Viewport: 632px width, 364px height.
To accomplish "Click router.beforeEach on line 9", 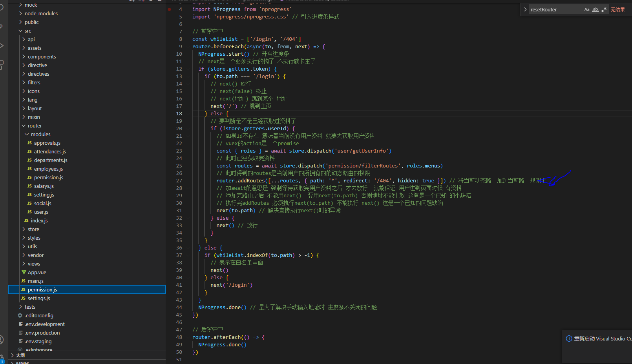I will click(218, 46).
